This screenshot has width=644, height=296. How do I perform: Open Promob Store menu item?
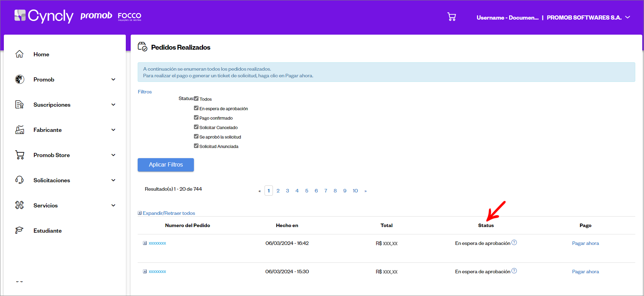[x=52, y=155]
